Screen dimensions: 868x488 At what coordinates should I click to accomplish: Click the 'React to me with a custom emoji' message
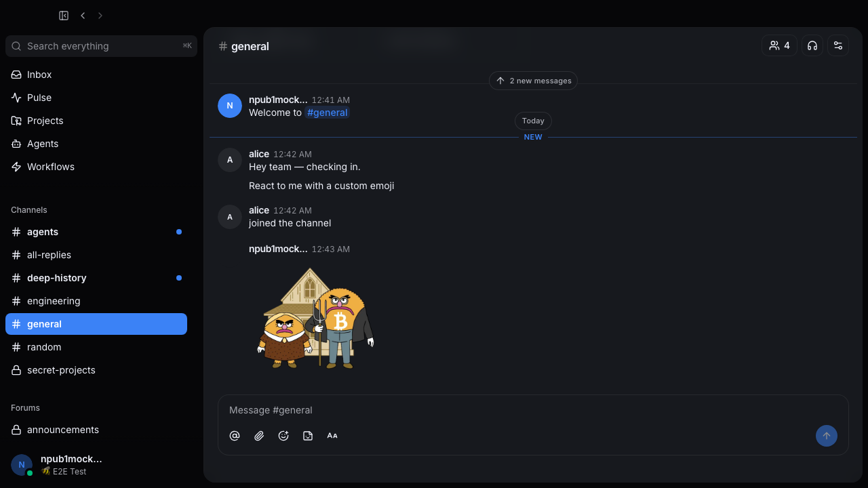coord(321,186)
